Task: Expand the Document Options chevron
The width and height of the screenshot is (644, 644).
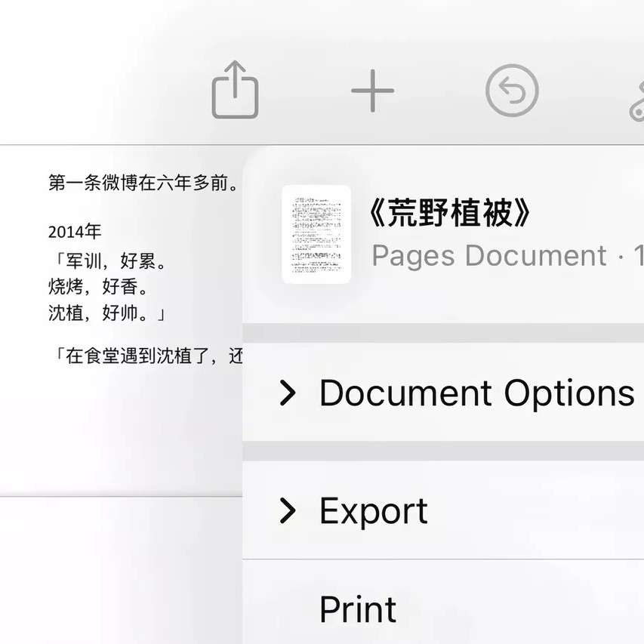Action: (x=287, y=393)
